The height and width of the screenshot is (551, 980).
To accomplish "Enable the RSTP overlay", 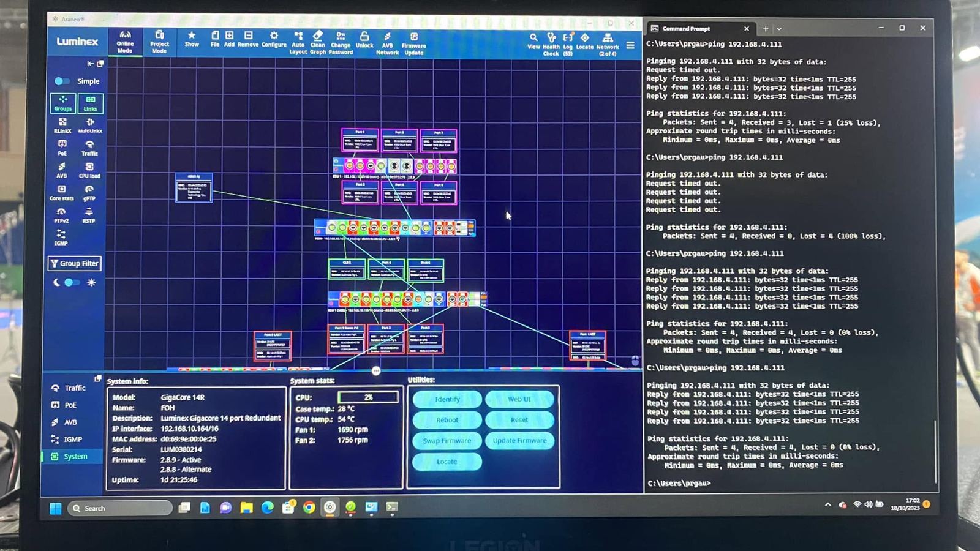I will [89, 216].
